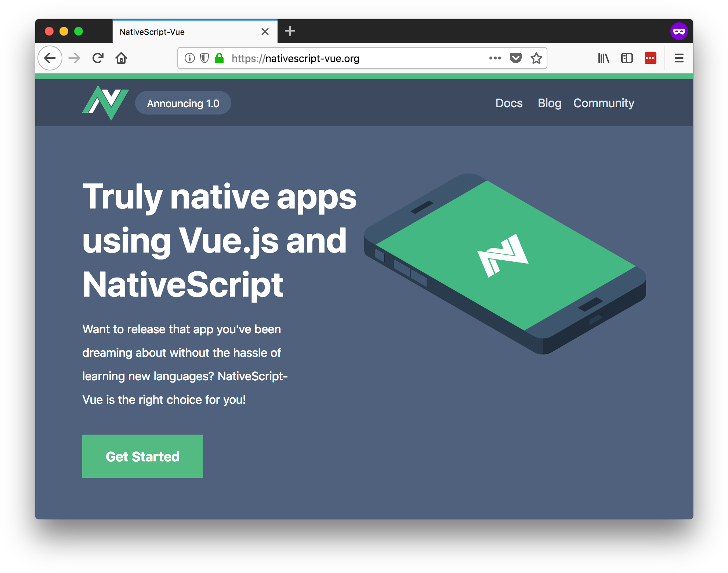Viewport: 728px width, 573px height.
Task: Open the Announcing 1.0 badge
Action: 183,103
